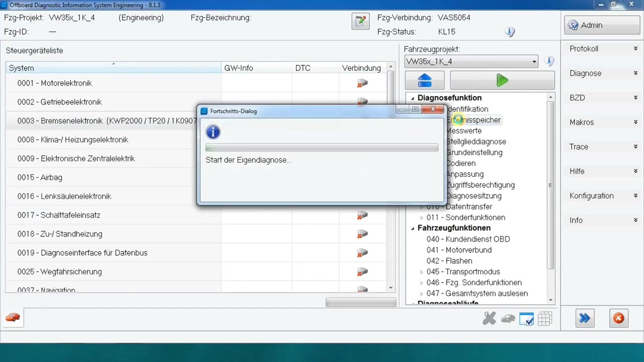Select 042 - Flashen tree item
Screen dimensions: 644x362
point(449,261)
